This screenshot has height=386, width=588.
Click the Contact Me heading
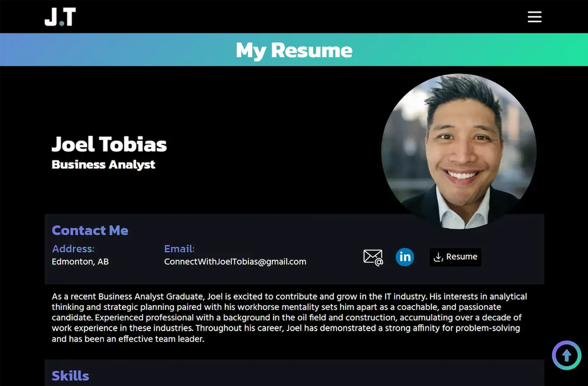pyautogui.click(x=90, y=230)
